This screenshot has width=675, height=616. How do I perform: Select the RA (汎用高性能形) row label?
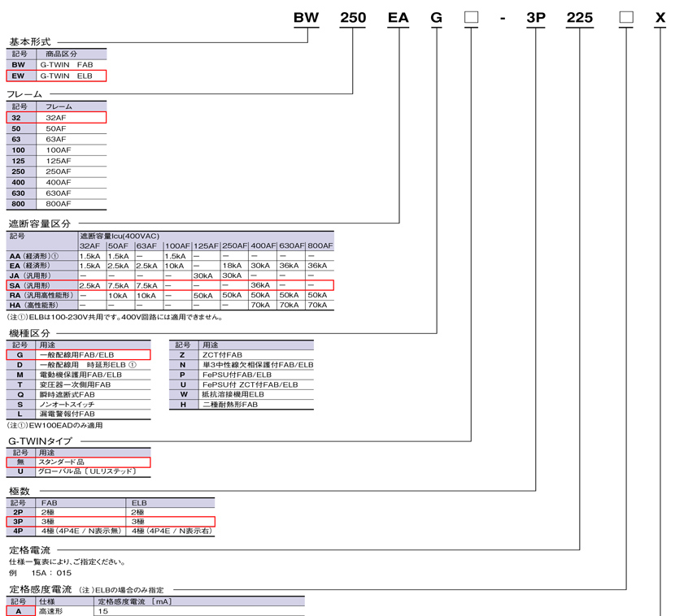coord(41,295)
